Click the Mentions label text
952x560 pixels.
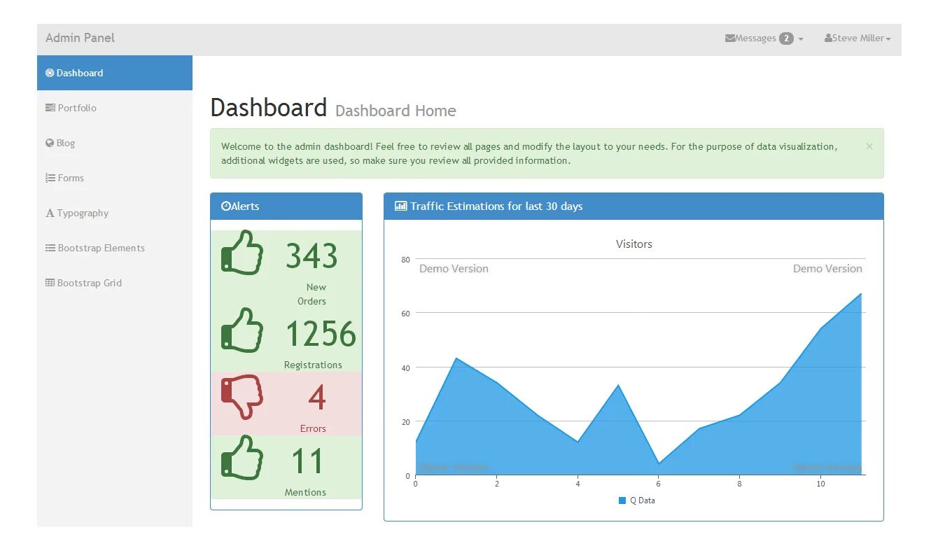305,492
